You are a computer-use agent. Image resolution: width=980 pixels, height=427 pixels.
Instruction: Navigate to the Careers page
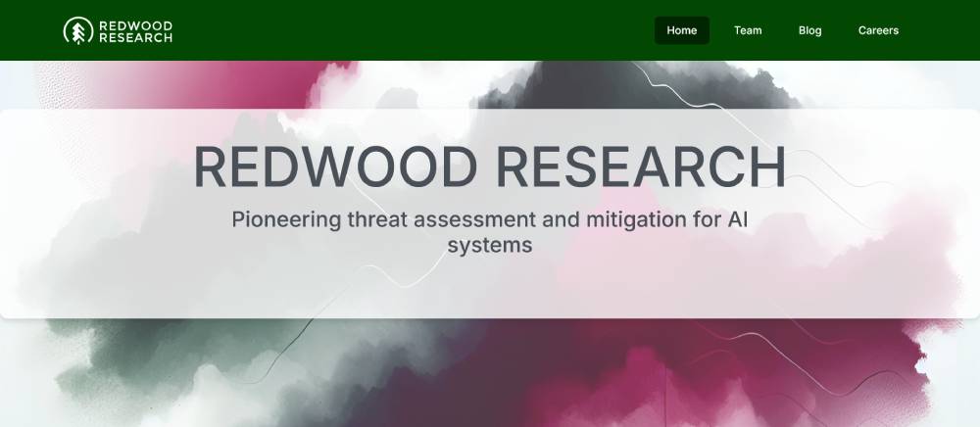point(878,30)
